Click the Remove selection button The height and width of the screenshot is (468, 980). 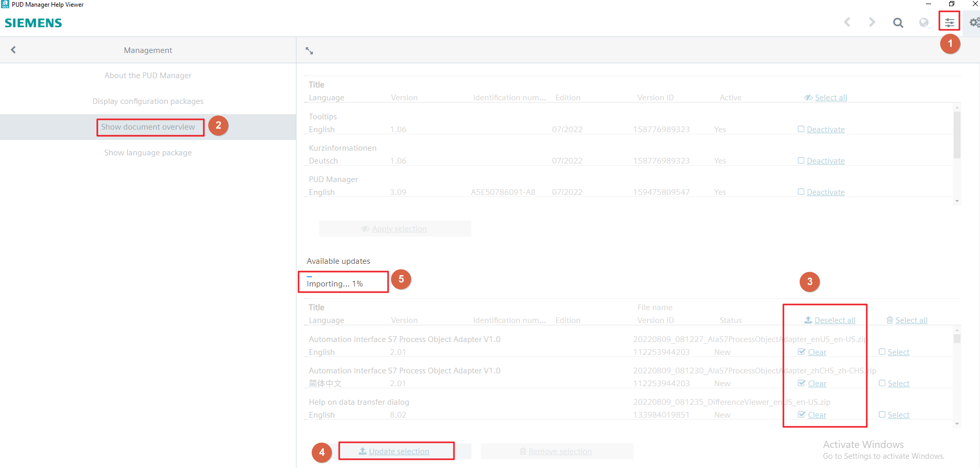pyautogui.click(x=556, y=452)
